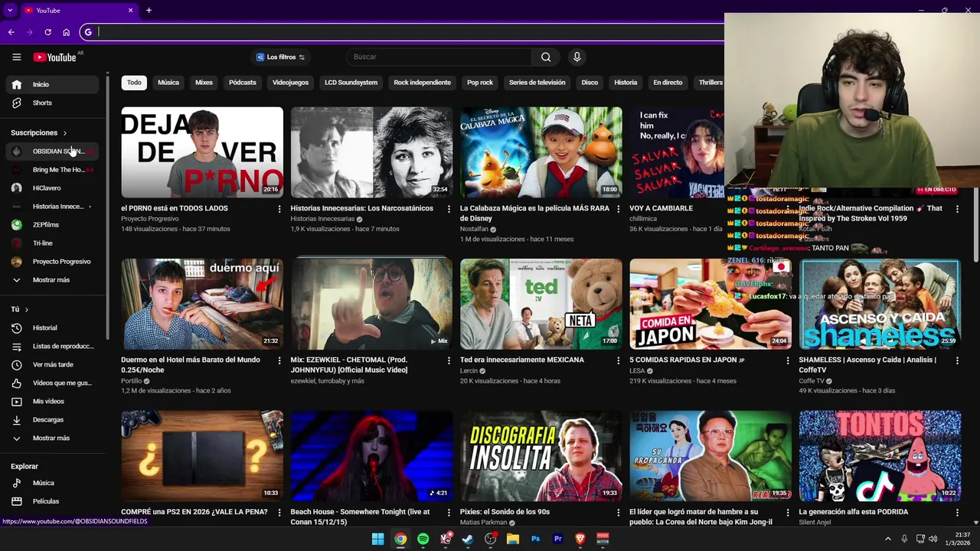Expand the 'Tú' section arrow
The width and height of the screenshot is (980, 551).
26,310
